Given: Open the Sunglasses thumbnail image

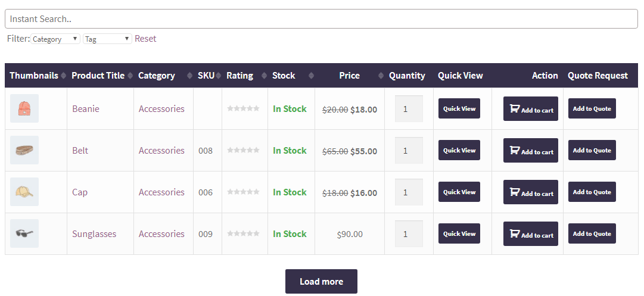Looking at the screenshot, I should coord(24,233).
